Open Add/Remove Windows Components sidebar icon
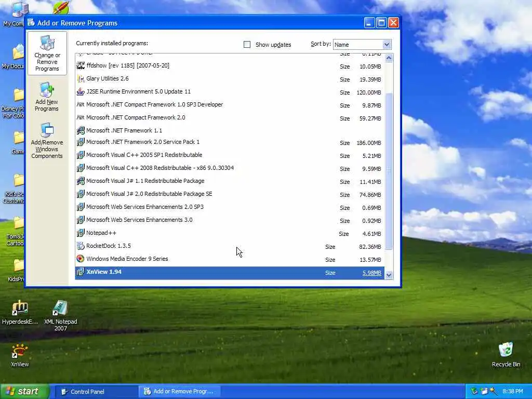Screen dimensions: 532x399 point(47,140)
